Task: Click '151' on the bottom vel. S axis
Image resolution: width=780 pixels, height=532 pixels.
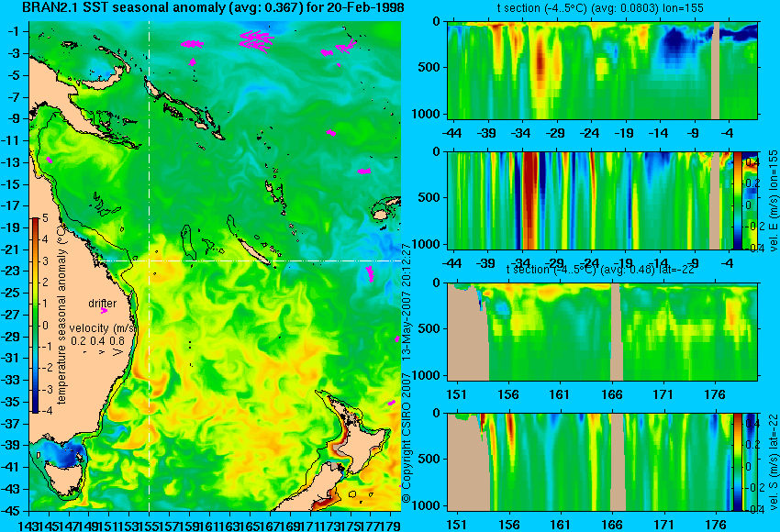Action: pos(456,524)
